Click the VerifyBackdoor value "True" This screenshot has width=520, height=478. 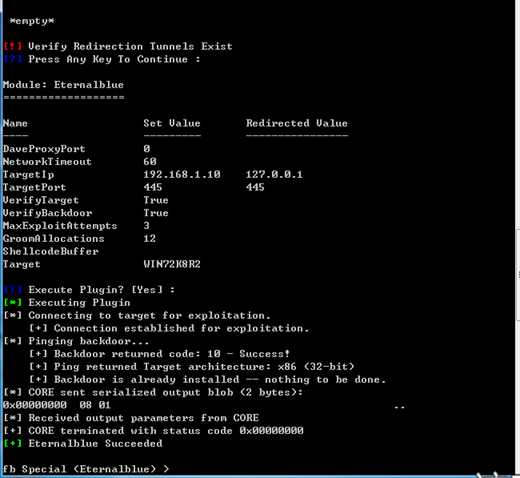coord(156,213)
